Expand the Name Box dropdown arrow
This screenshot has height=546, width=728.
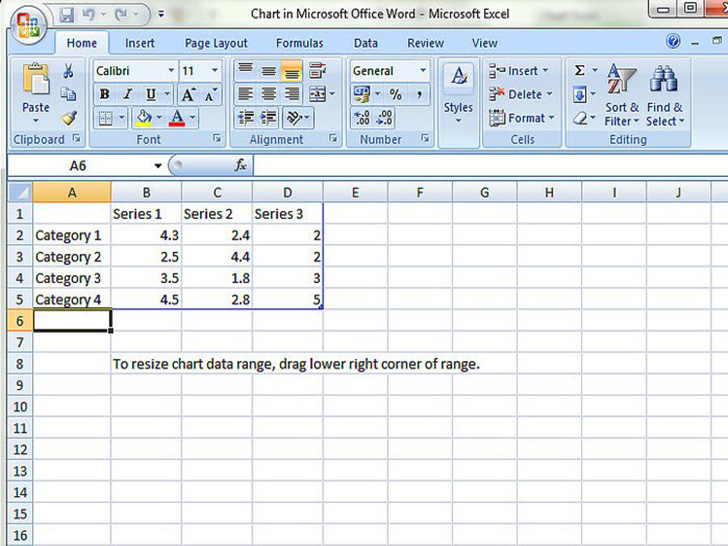pos(158,166)
